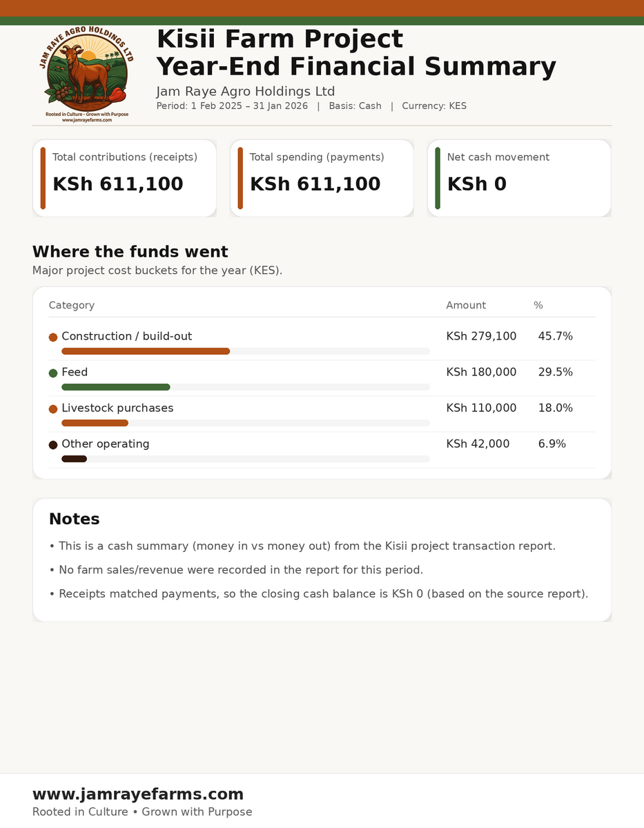644x828 pixels.
Task: Select the Net cash movement card
Action: click(519, 178)
